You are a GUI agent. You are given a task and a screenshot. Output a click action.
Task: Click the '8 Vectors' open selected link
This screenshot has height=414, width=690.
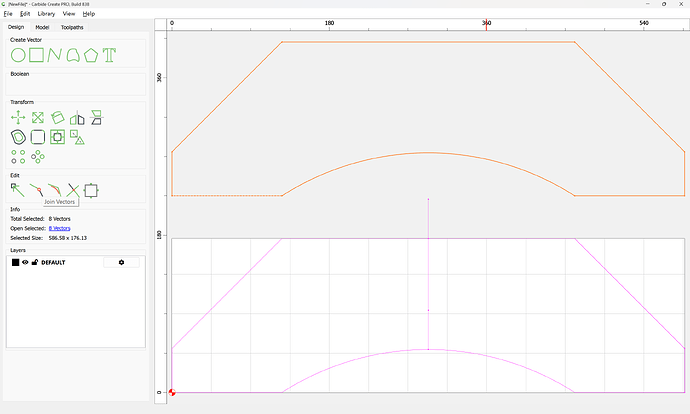coord(60,228)
